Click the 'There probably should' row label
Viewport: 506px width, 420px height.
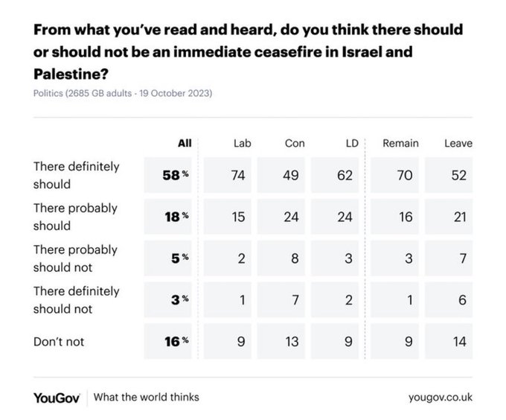[75, 217]
